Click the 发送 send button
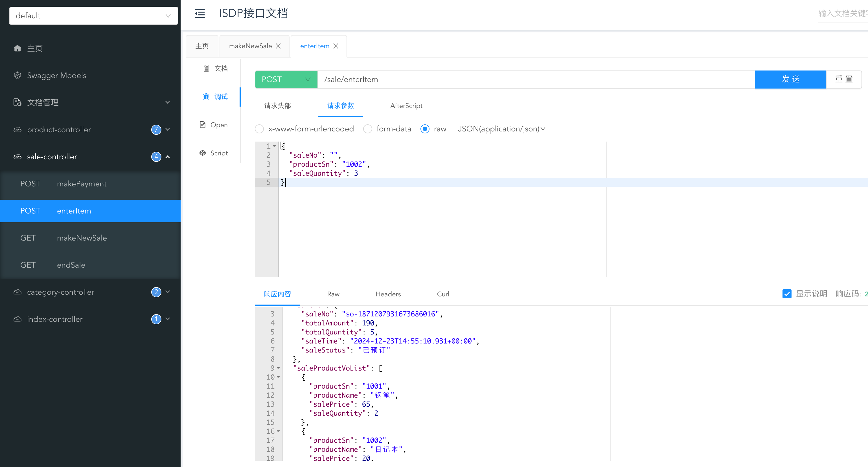Screen dimensions: 868x467 point(790,80)
